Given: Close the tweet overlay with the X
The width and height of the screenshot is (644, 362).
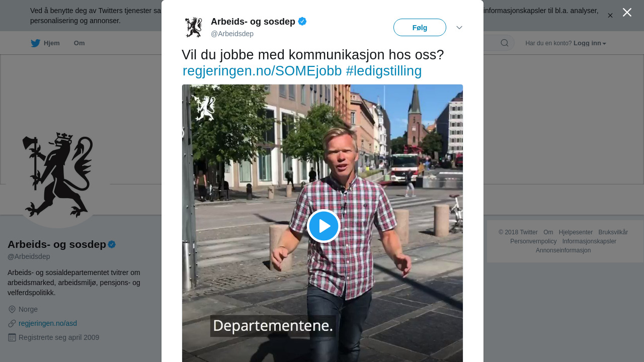Looking at the screenshot, I should click(627, 12).
